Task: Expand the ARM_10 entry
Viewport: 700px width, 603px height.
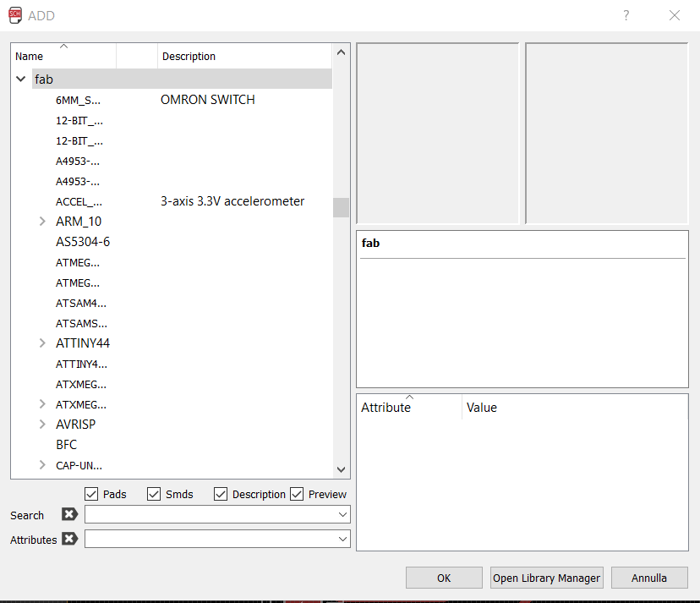Action: pos(42,221)
